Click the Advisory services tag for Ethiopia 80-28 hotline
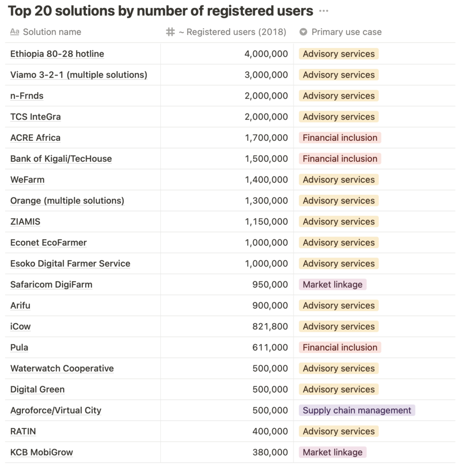The image size is (463, 476). 339,54
